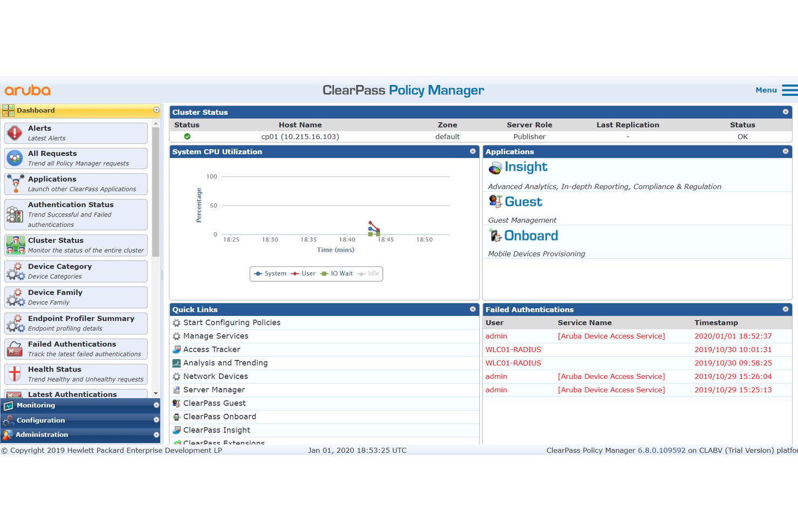Open the Insight application link

[x=526, y=167]
